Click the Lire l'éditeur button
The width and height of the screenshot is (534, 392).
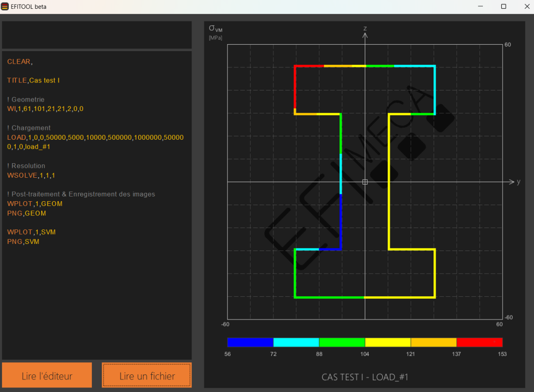click(47, 375)
